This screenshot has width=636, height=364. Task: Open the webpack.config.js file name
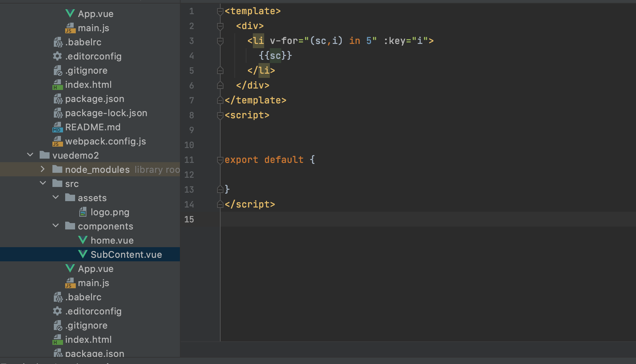tap(106, 141)
